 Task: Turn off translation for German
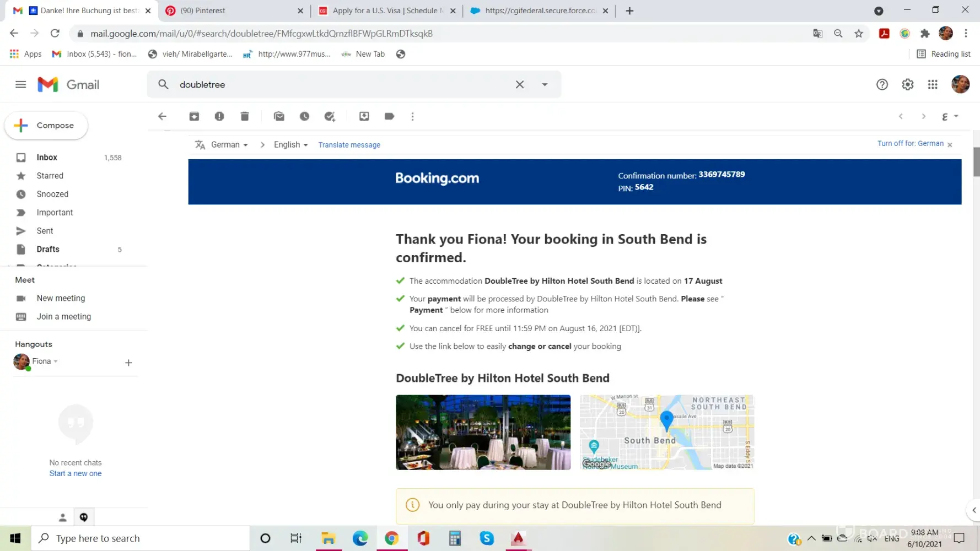click(910, 143)
